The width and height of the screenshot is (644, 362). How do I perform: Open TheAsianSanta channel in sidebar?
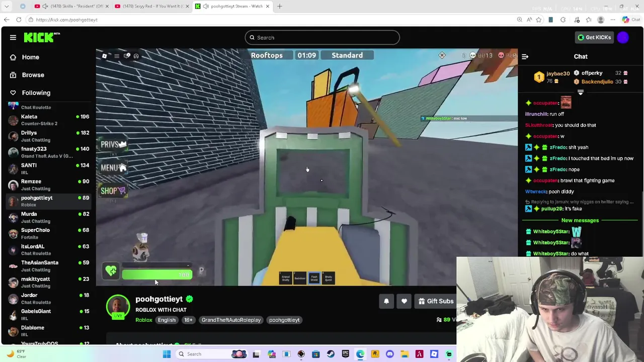pyautogui.click(x=49, y=266)
